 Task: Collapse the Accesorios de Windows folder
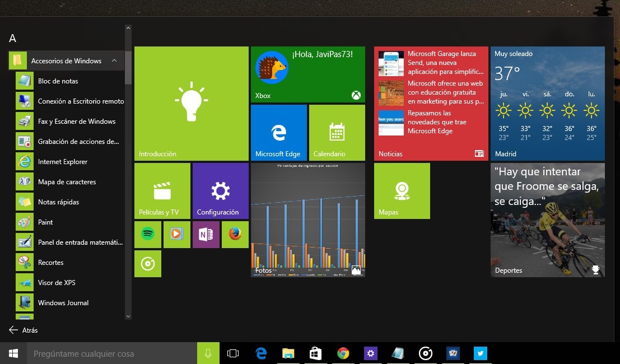pos(67,61)
